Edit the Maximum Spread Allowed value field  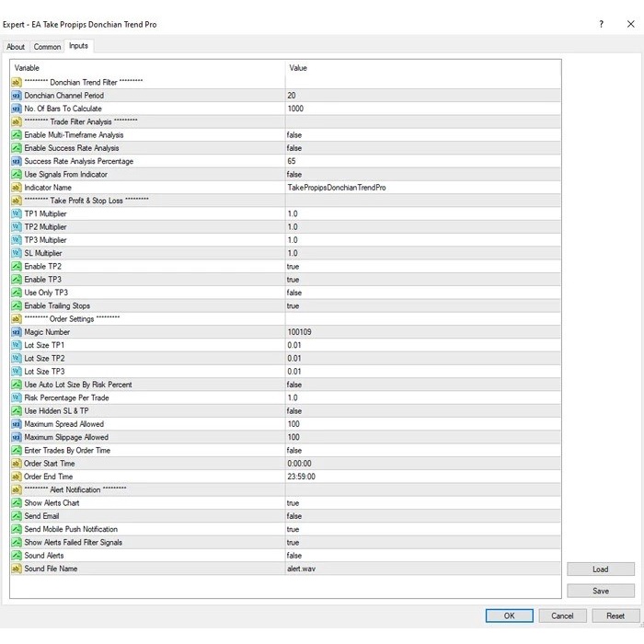(422, 424)
